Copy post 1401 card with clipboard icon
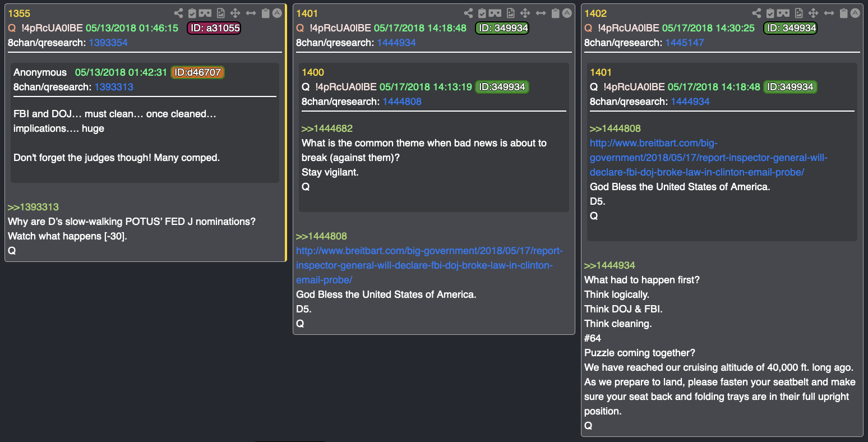Viewport: 868px width, 442px height. point(556,13)
